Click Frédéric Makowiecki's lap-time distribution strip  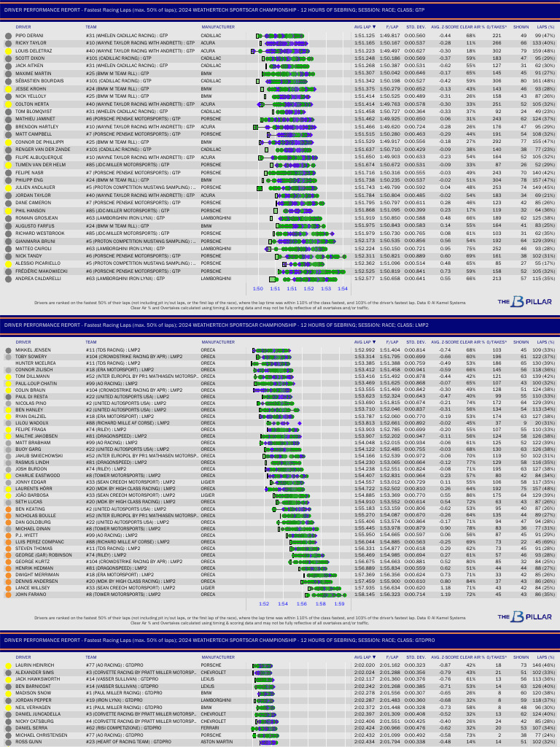point(311,271)
